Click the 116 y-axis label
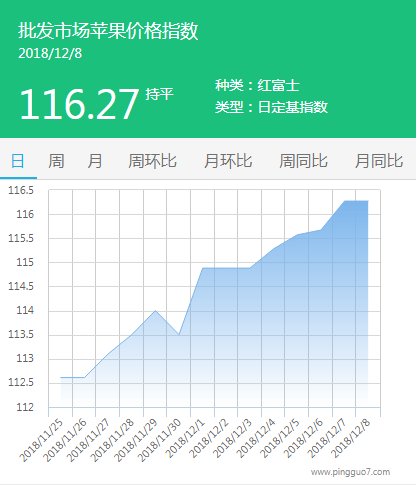416x485 pixels. (25, 214)
